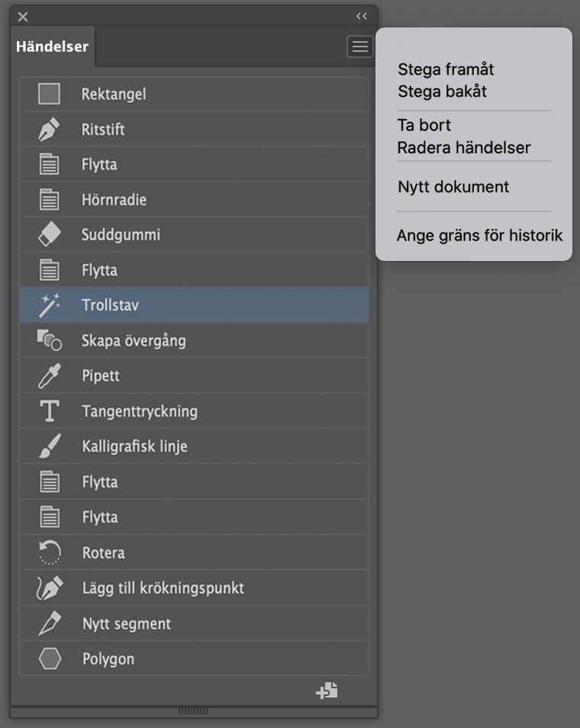The width and height of the screenshot is (580, 728).
Task: Collapse the panel using the double chevrons
Action: coord(361,14)
